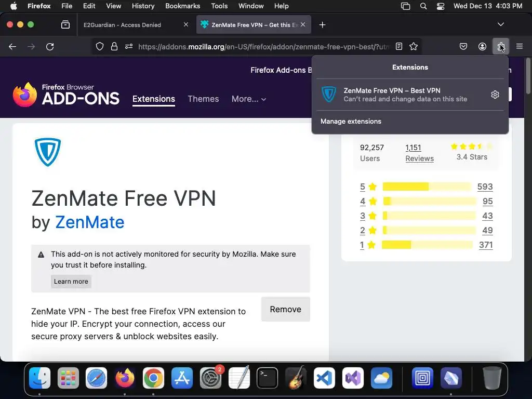Click the page vertical scrollbar

(x=528, y=76)
